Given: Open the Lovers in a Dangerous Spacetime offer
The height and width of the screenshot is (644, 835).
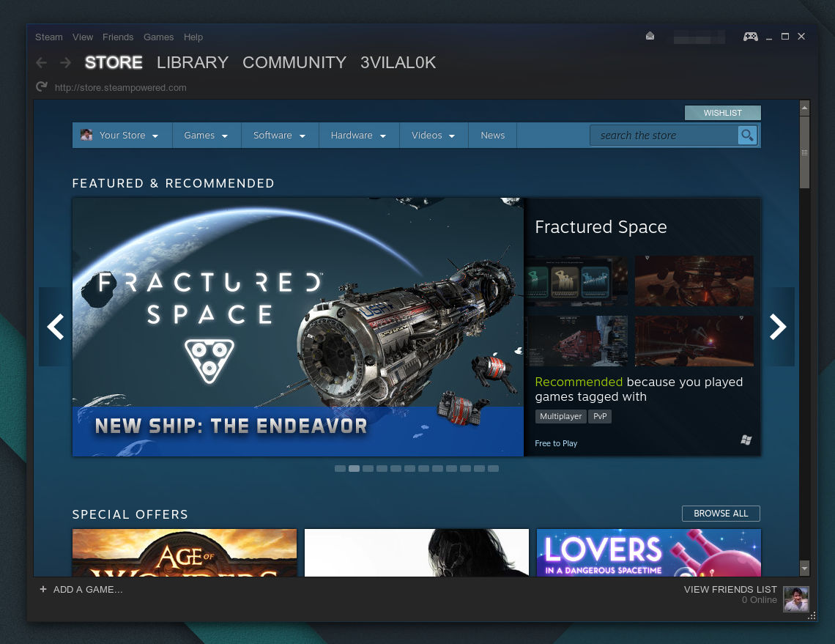Looking at the screenshot, I should (648, 552).
